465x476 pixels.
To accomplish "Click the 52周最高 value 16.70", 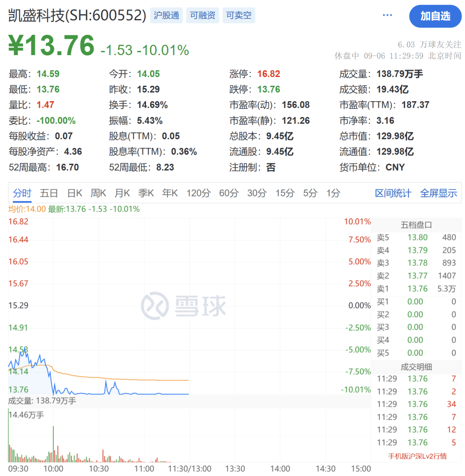I will pyautogui.click(x=67, y=167).
